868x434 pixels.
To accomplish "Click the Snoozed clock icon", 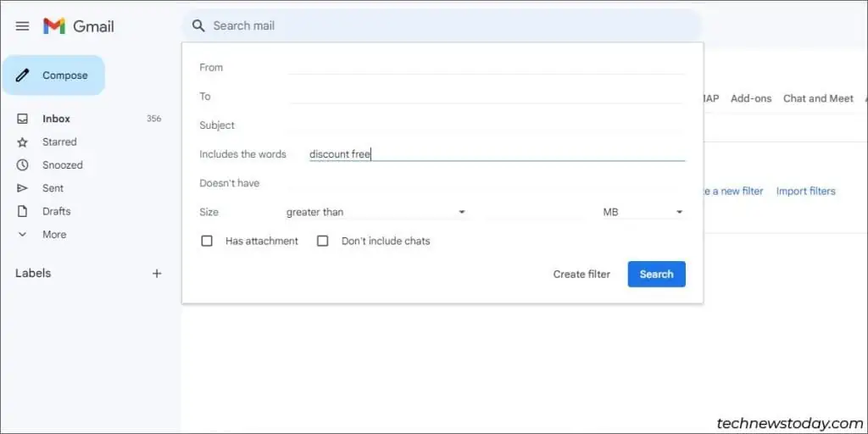I will (22, 165).
